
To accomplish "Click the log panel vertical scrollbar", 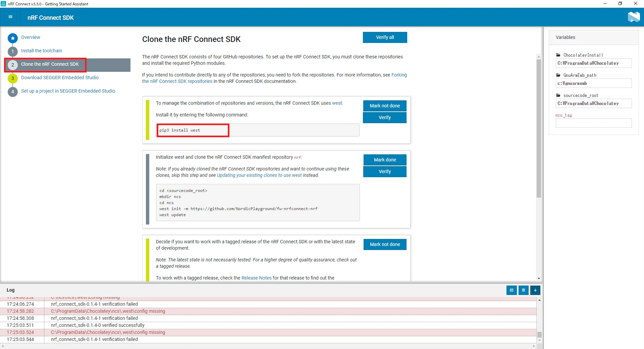I will pos(539,335).
